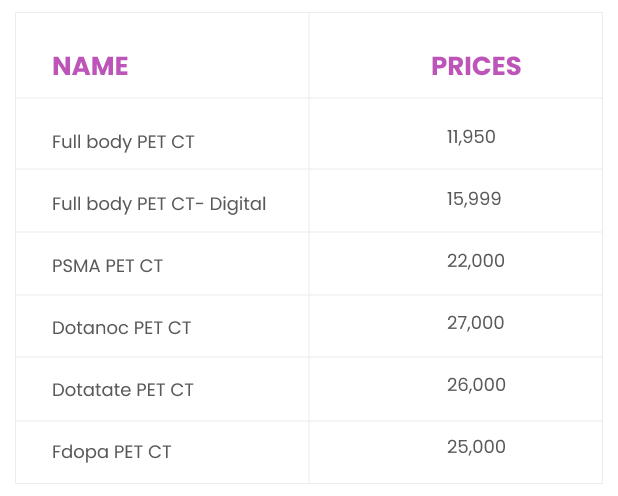Select the Full body PET CT row name
618x496 pixels.
coord(123,142)
